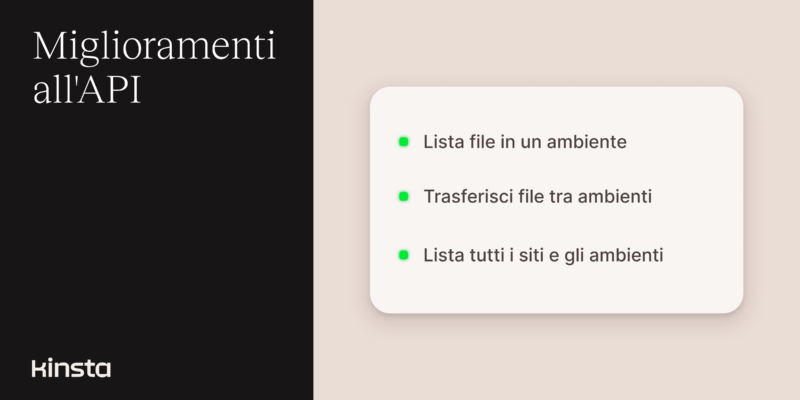Select Lista tutti i siti e gli ambienti
800x400 pixels.
coord(543,255)
